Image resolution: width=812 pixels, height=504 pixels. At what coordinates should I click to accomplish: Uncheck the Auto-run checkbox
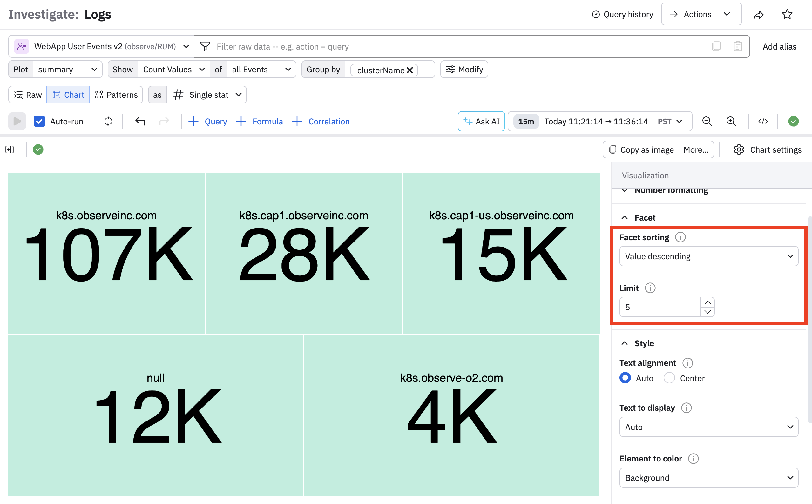point(39,121)
